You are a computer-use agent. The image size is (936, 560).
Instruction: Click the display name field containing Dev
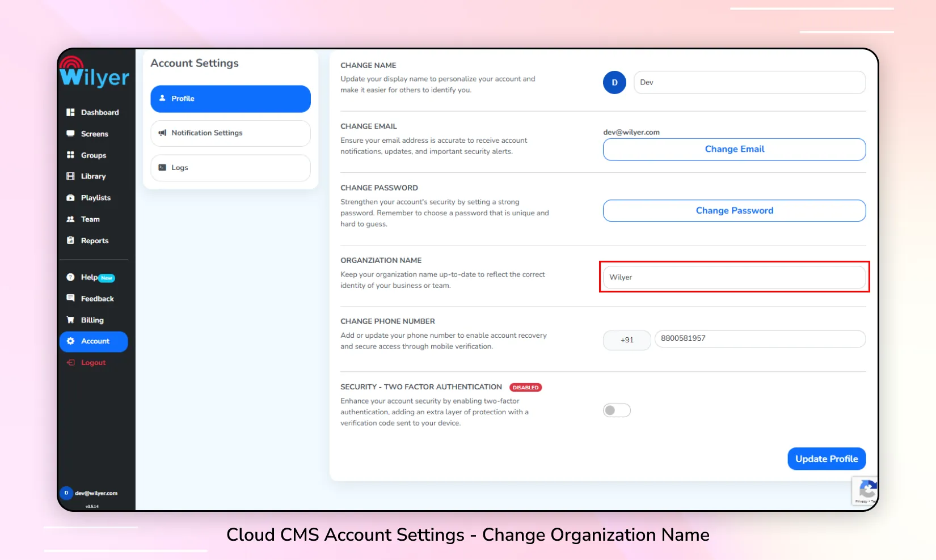749,83
